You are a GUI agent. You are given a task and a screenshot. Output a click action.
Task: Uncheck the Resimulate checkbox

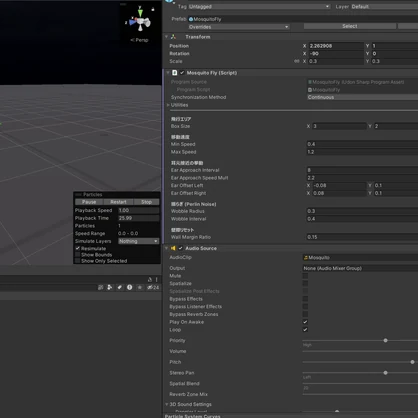click(78, 248)
